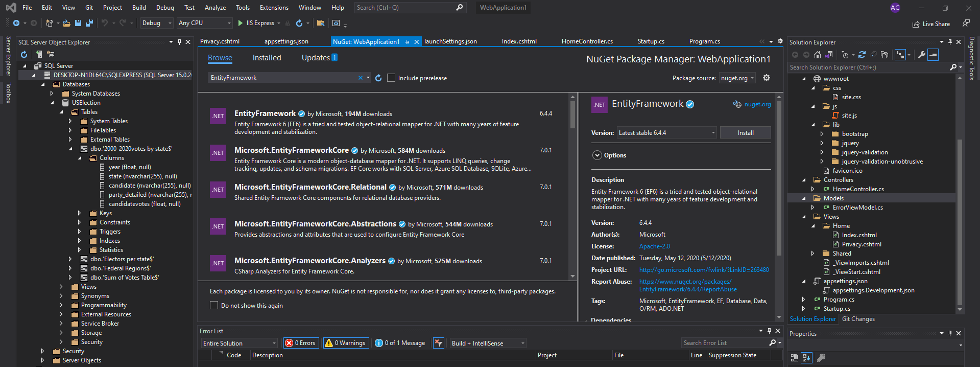Toggle the 0 Warnings filter
980x367 pixels.
[345, 343]
